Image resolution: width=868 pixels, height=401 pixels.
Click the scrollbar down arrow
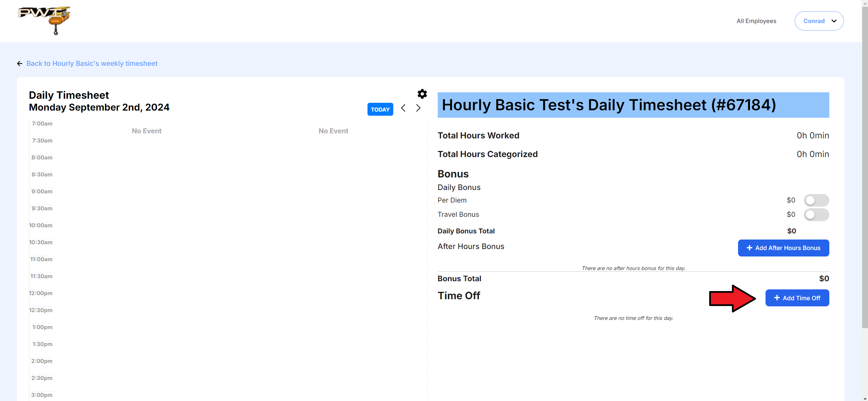tap(865, 398)
